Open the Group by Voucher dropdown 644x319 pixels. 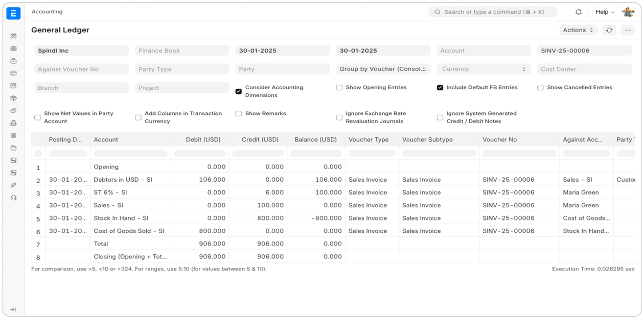click(383, 69)
